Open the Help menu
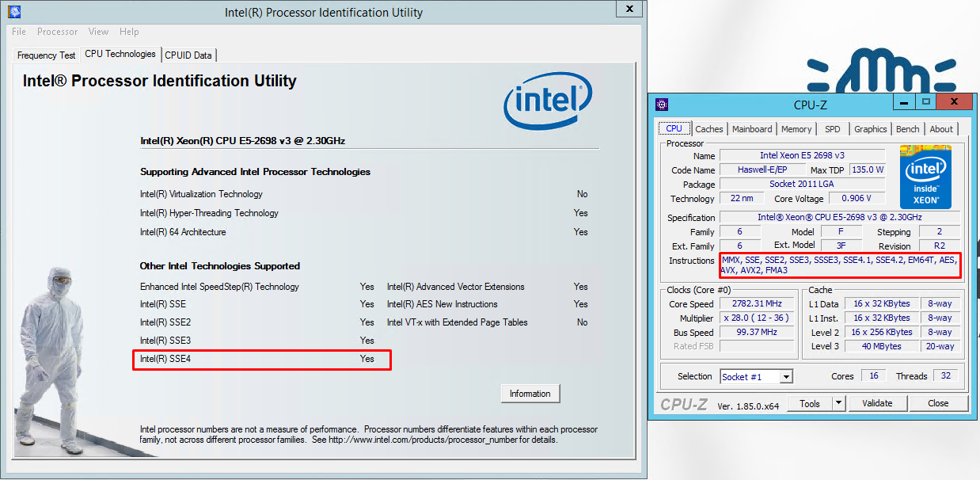 pyautogui.click(x=129, y=32)
